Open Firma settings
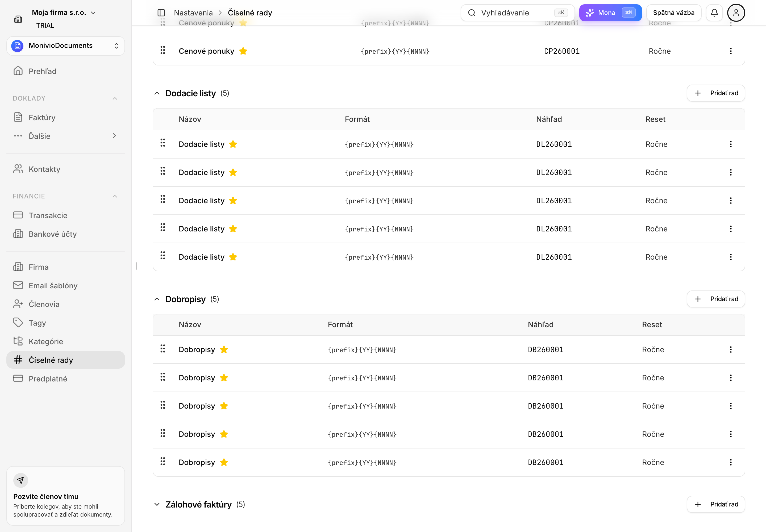Viewport: 766px width, 532px height. (x=66, y=267)
